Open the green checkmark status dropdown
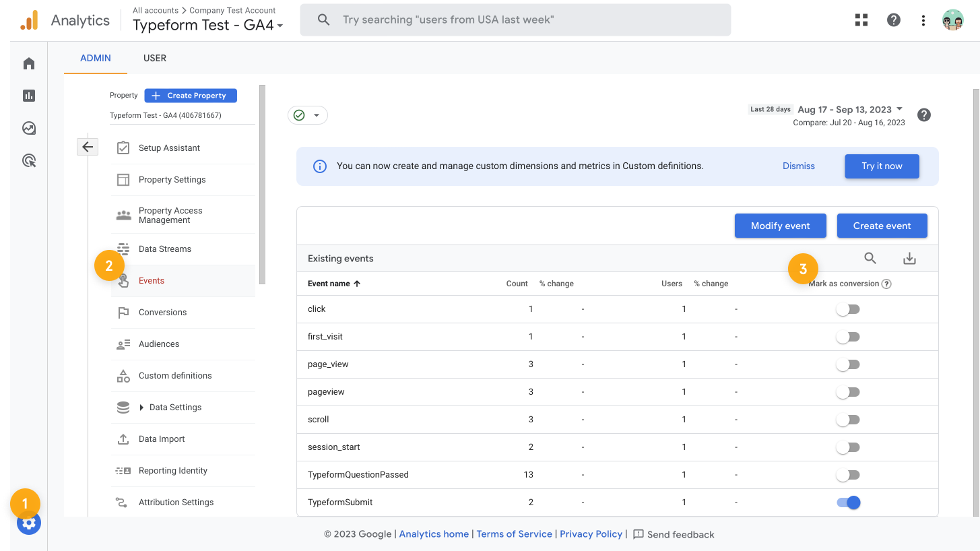 coord(308,115)
